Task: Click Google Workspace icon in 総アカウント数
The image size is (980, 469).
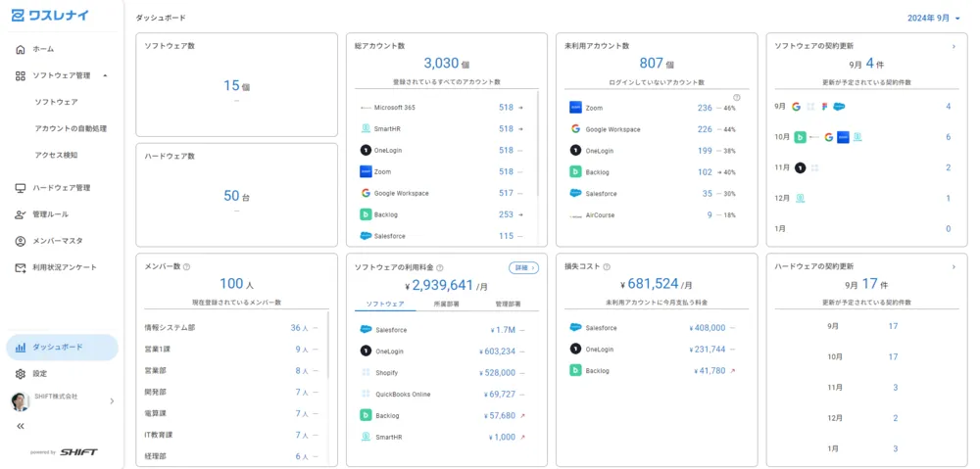Action: (366, 193)
